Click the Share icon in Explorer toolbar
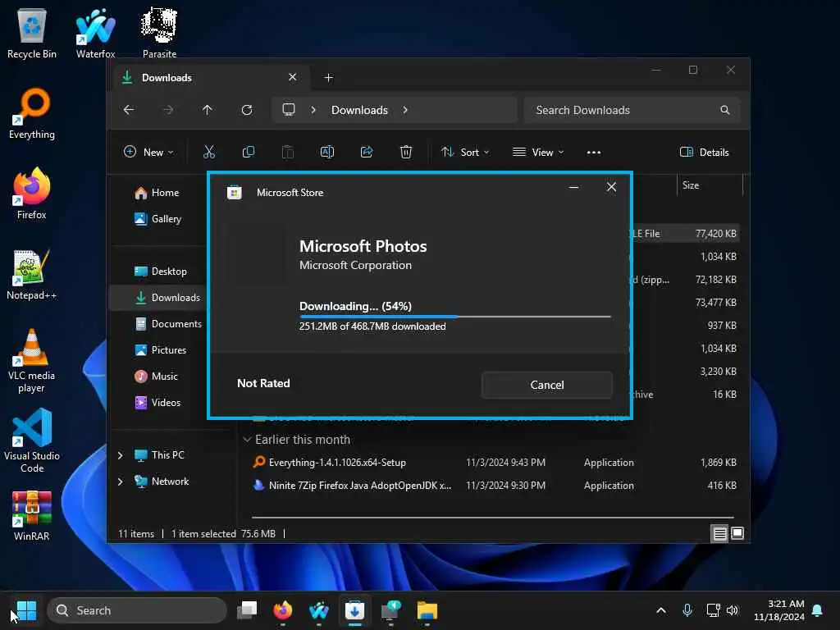The height and width of the screenshot is (630, 840). click(x=367, y=152)
